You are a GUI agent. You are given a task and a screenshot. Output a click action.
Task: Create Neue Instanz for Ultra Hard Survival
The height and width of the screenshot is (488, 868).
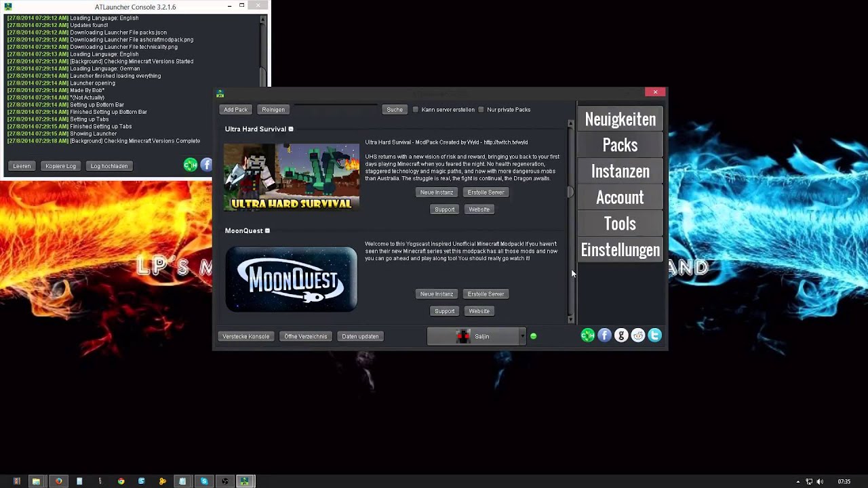coord(437,192)
